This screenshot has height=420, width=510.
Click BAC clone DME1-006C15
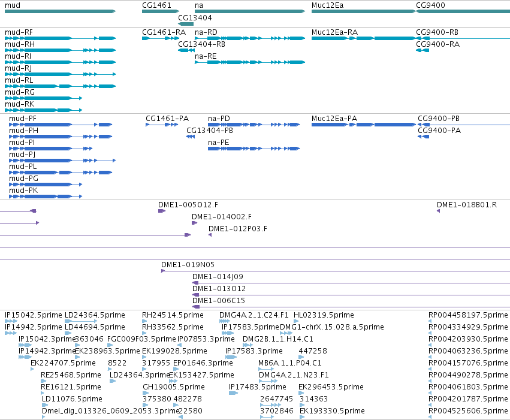[x=351, y=307]
